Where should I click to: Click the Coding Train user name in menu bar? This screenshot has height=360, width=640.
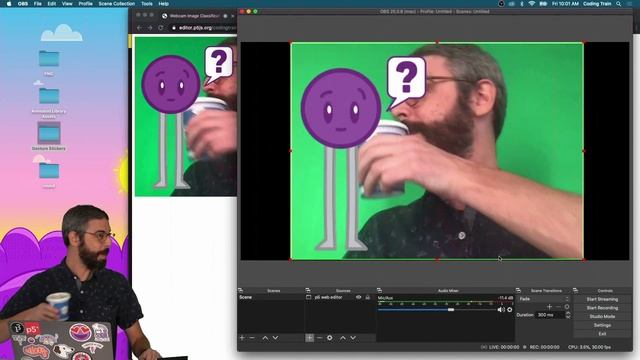tap(597, 4)
